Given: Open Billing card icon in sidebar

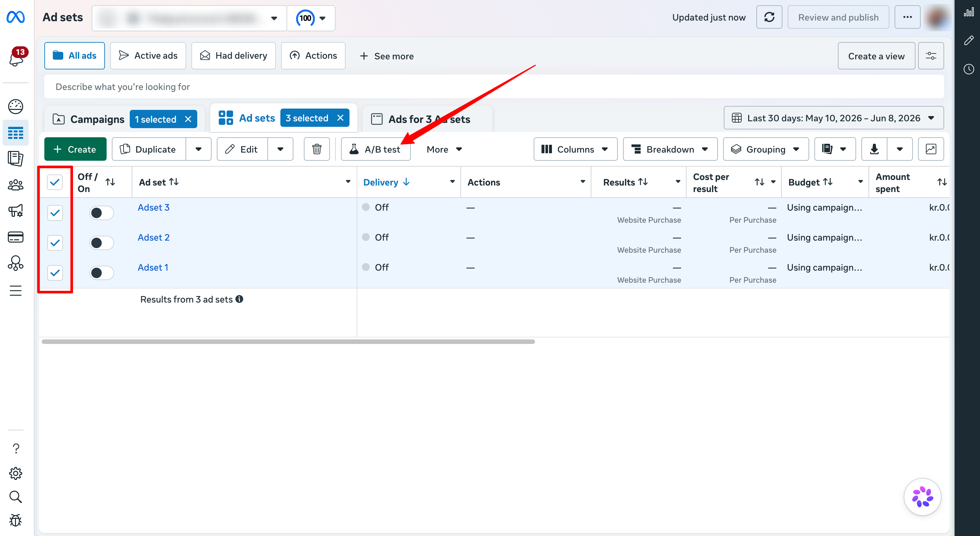Looking at the screenshot, I should [16, 237].
